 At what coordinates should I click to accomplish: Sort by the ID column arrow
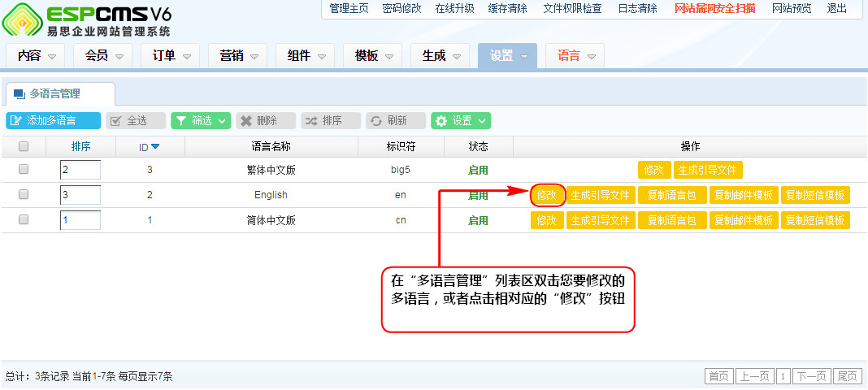[x=155, y=146]
